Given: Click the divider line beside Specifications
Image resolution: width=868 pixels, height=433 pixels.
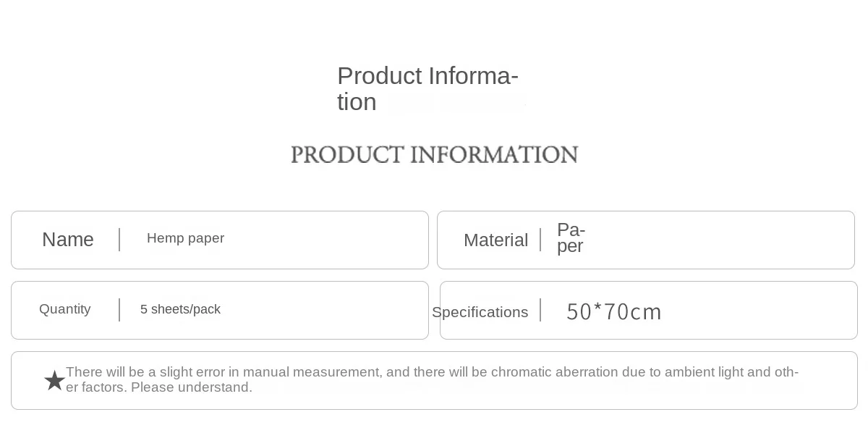Looking at the screenshot, I should point(540,310).
